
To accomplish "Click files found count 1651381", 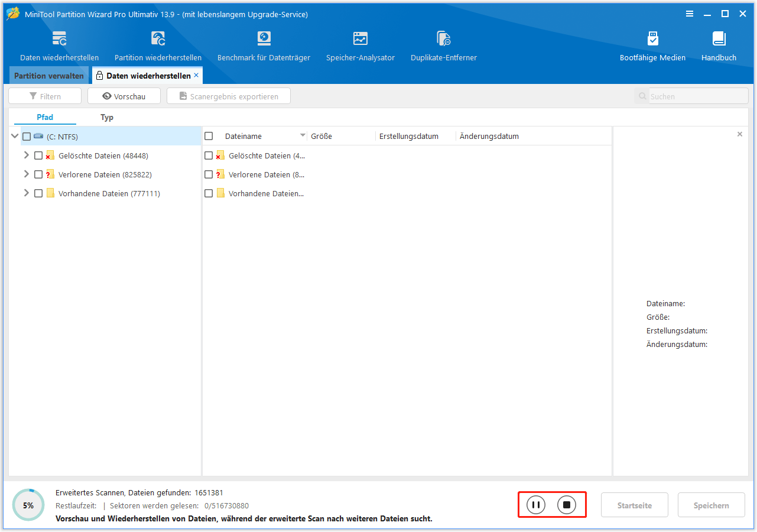I will click(209, 492).
